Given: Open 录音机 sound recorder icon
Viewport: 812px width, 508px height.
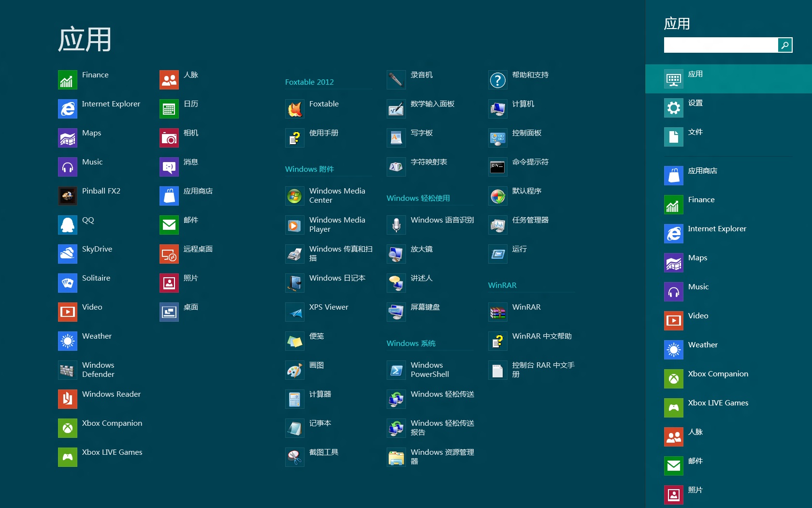Looking at the screenshot, I should [396, 80].
